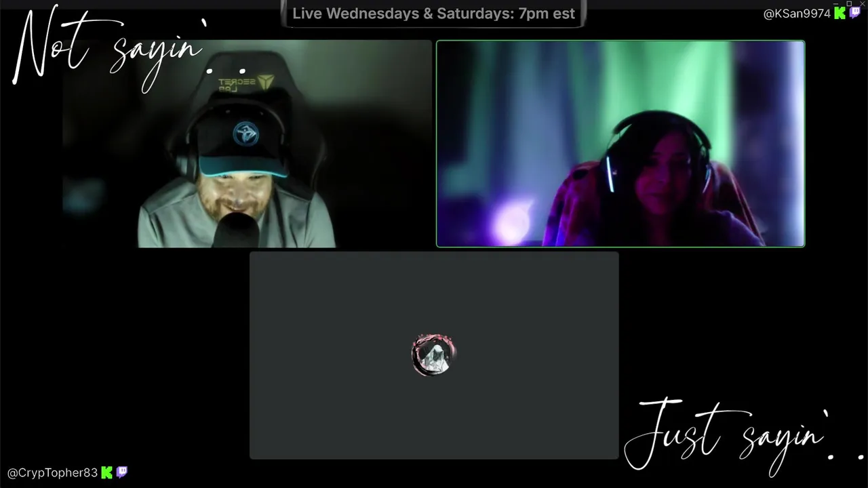
Task: Select the webcam feed of man in cap
Action: 247,144
